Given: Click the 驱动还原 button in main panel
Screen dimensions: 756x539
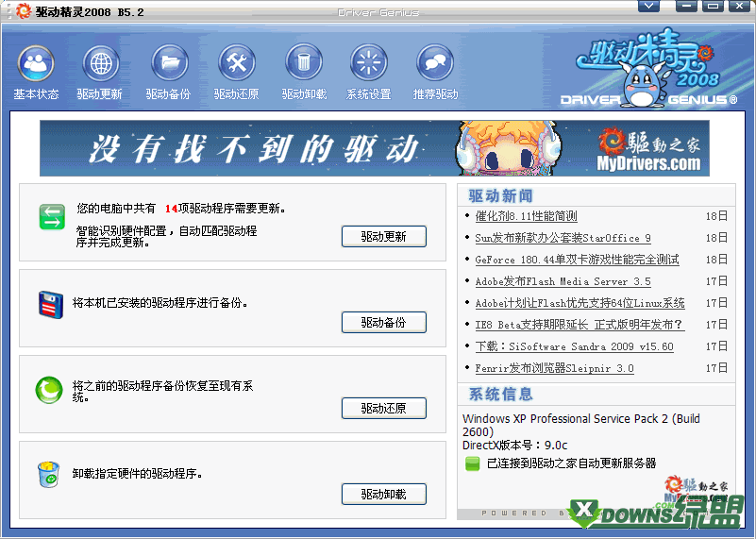Looking at the screenshot, I should click(384, 408).
